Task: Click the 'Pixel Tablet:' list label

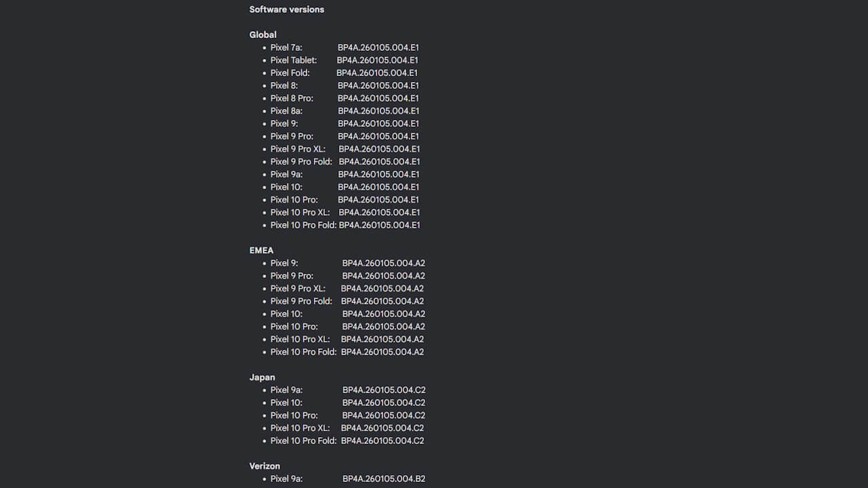Action: (293, 60)
